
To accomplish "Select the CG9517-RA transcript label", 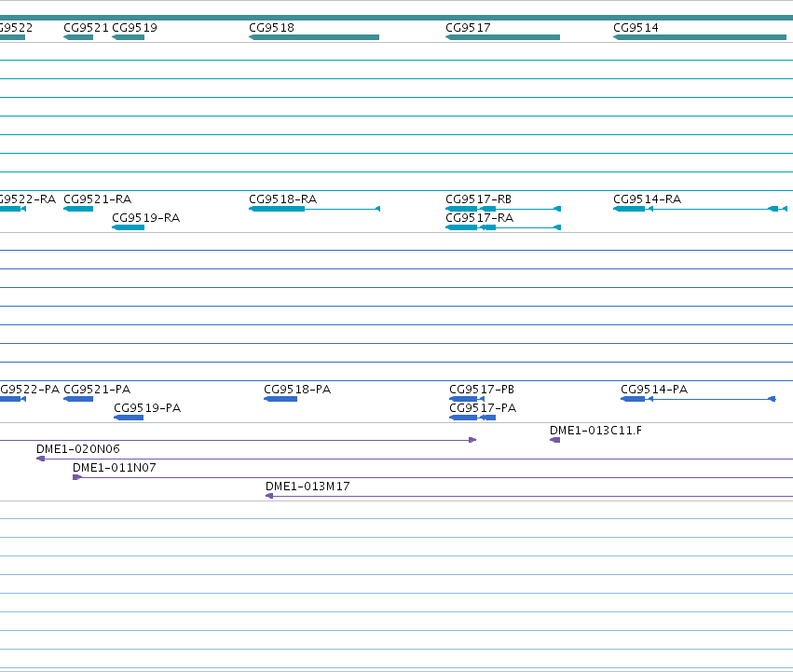I will tap(480, 217).
